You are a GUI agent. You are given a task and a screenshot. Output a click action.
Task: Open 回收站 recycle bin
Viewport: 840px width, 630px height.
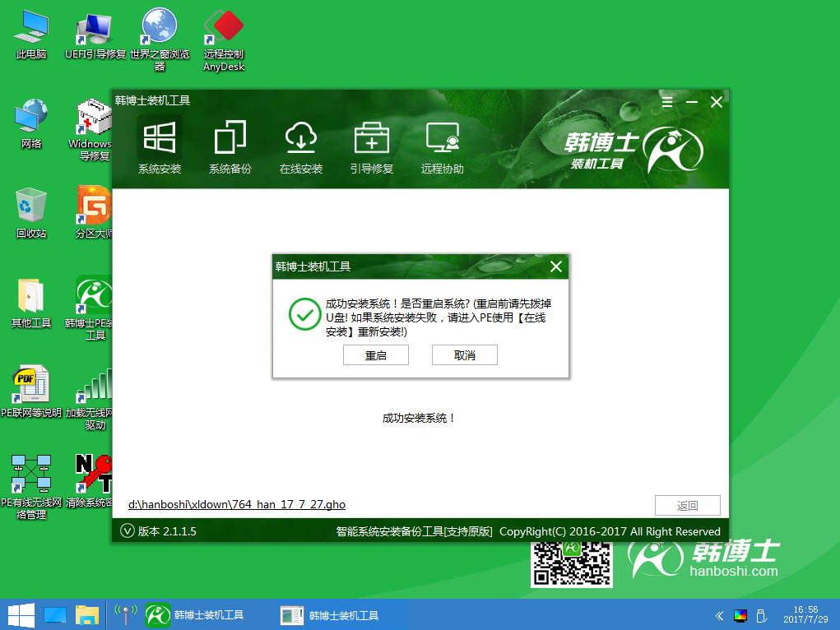pyautogui.click(x=31, y=213)
